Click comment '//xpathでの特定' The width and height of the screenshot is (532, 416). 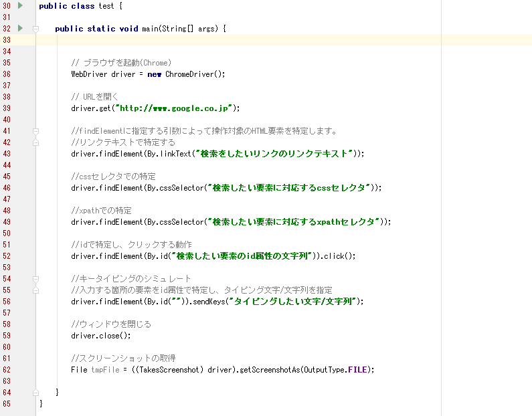[x=101, y=211]
